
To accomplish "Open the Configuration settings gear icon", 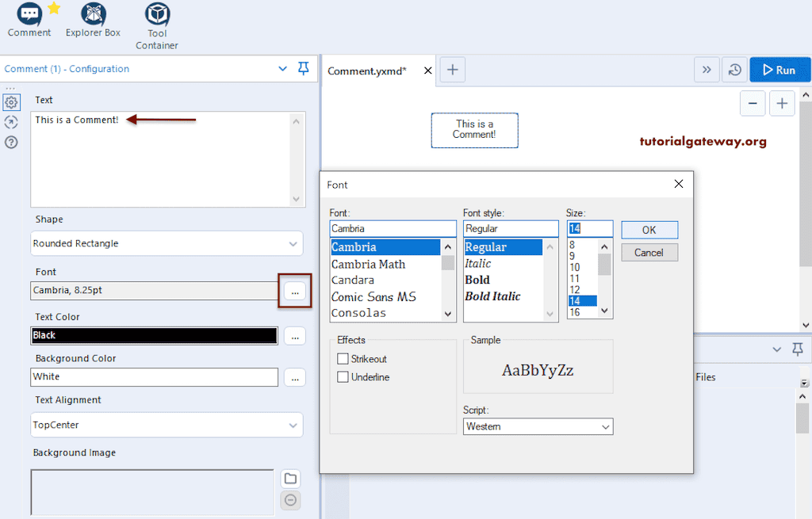I will click(x=11, y=102).
